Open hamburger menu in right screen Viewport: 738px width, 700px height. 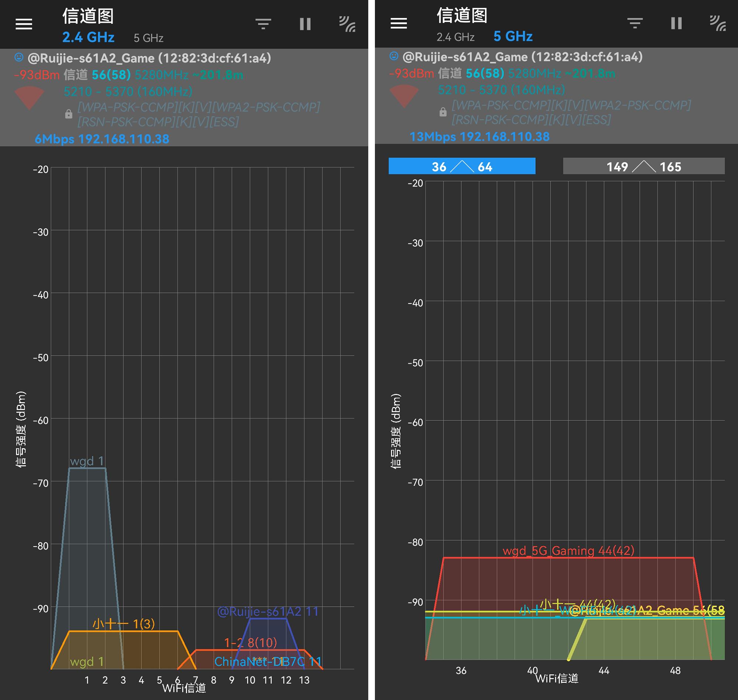pos(398,24)
